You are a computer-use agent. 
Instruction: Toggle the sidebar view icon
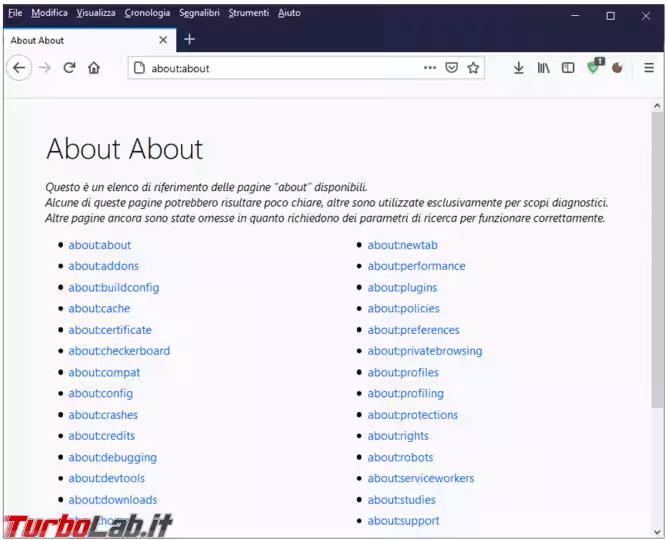[x=568, y=68]
